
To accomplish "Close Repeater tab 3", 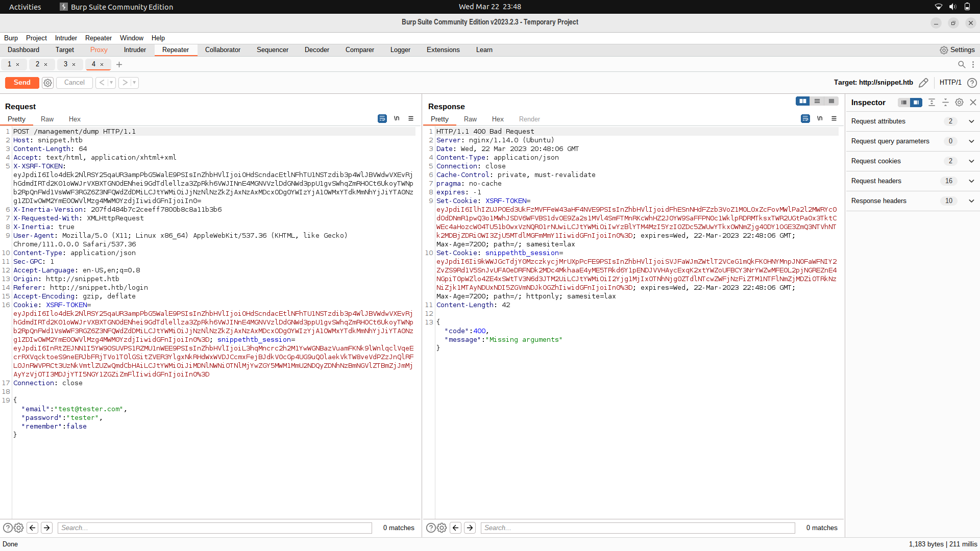I will pyautogui.click(x=74, y=64).
